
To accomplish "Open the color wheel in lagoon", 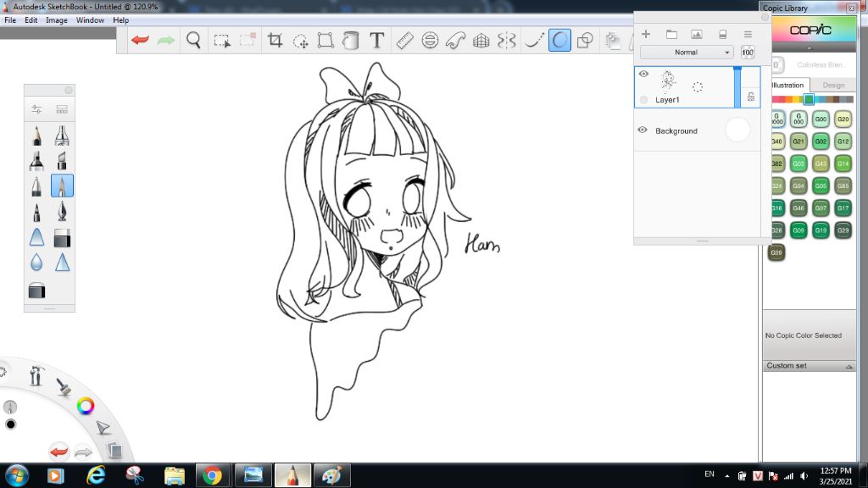I will click(86, 406).
